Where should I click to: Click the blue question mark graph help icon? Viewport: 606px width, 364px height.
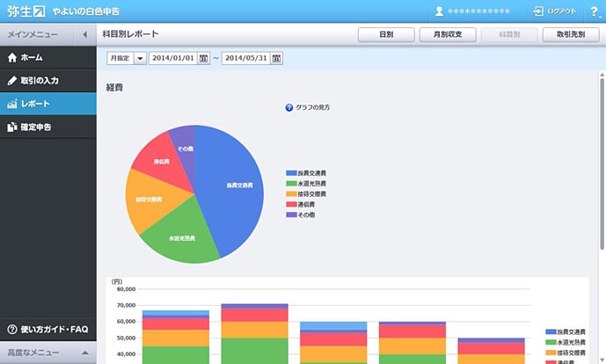click(289, 107)
